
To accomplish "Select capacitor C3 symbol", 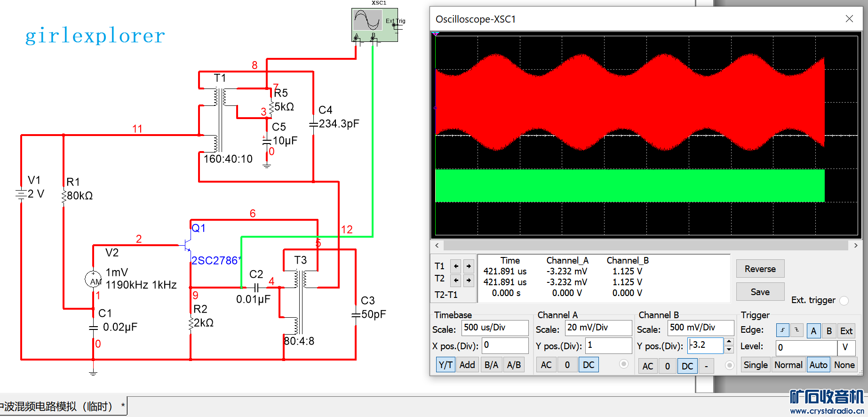I will click(x=356, y=314).
